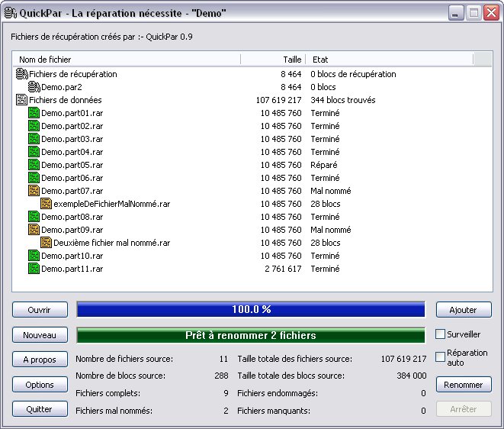The image size is (504, 429).
Task: Select the exempleDeFichierMalNommé.rar file name
Action: coord(112,204)
